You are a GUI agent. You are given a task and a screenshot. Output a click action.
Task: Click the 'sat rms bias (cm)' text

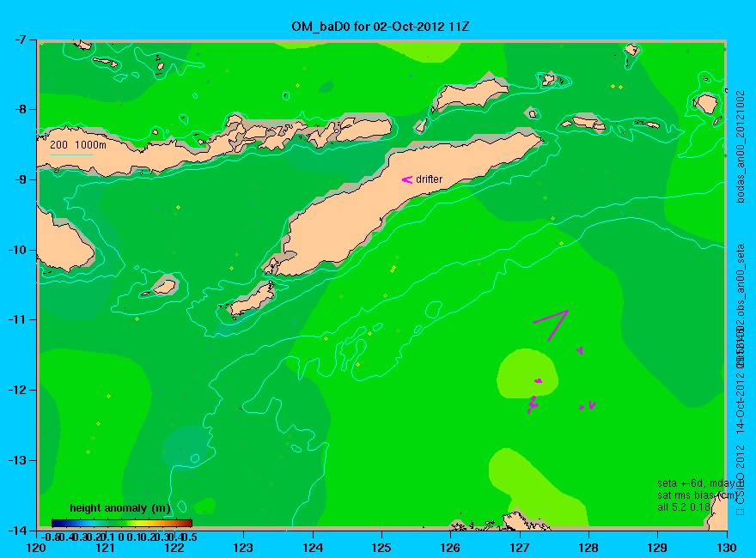coord(698,495)
